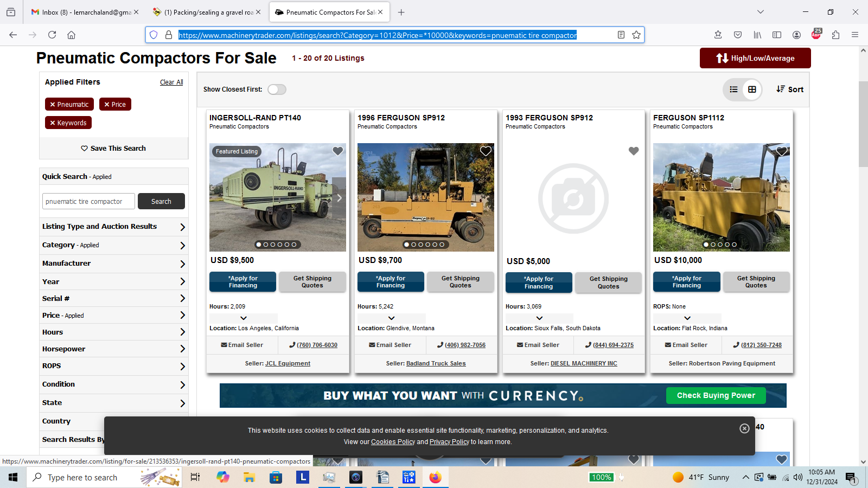Open Firefox application menu hamburger
This screenshot has height=488, width=868.
[855, 35]
